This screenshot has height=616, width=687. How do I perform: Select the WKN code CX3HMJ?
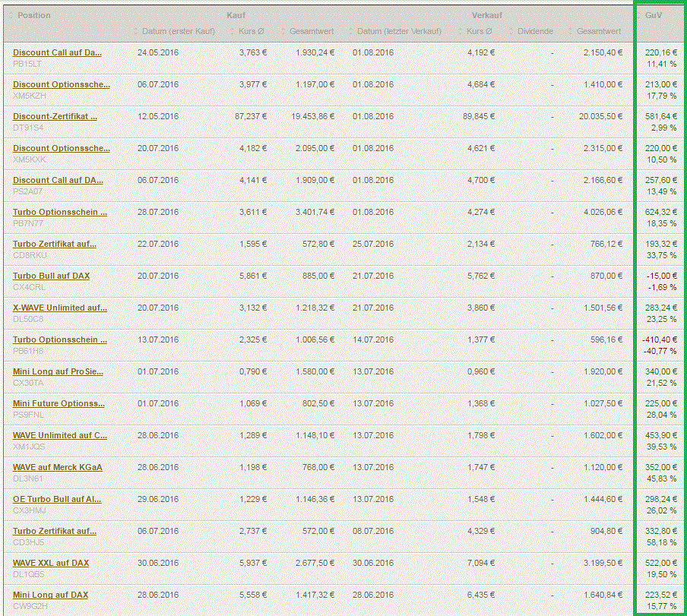[x=29, y=511]
